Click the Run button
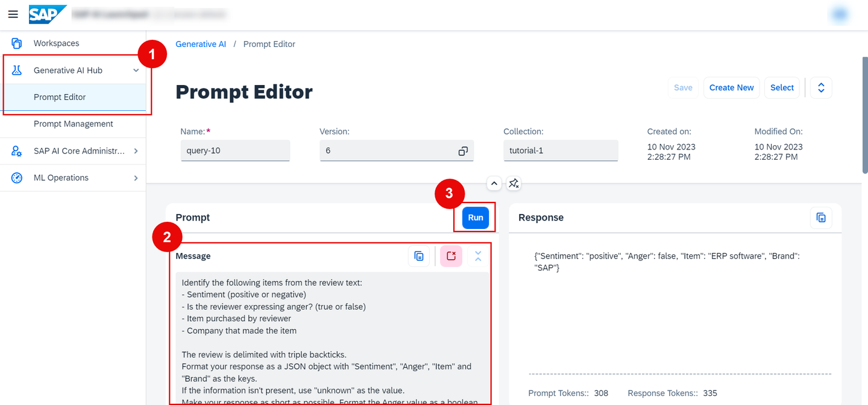 [476, 218]
